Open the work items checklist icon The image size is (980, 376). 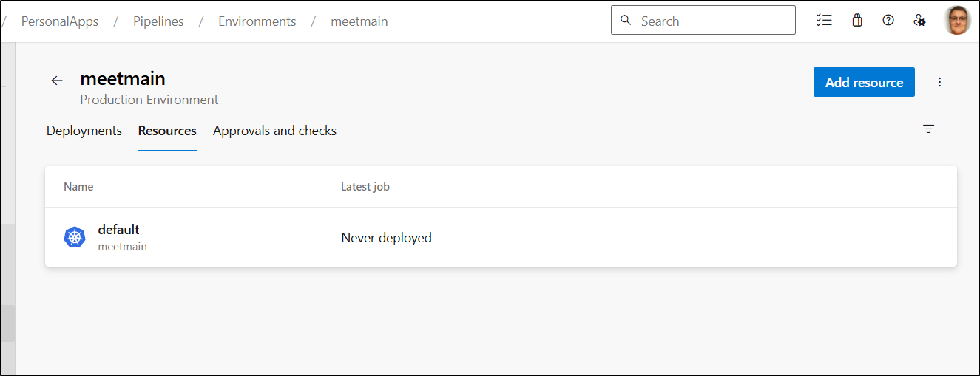(x=824, y=21)
